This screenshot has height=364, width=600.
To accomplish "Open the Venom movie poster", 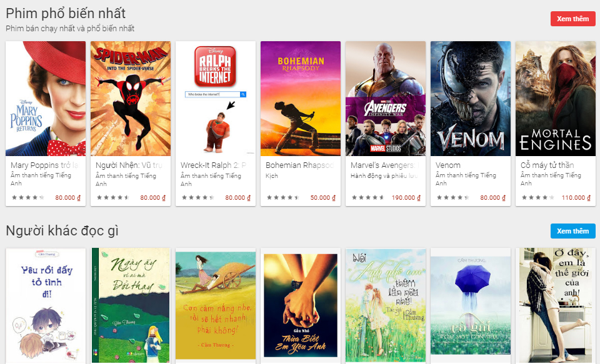I will click(x=471, y=99).
